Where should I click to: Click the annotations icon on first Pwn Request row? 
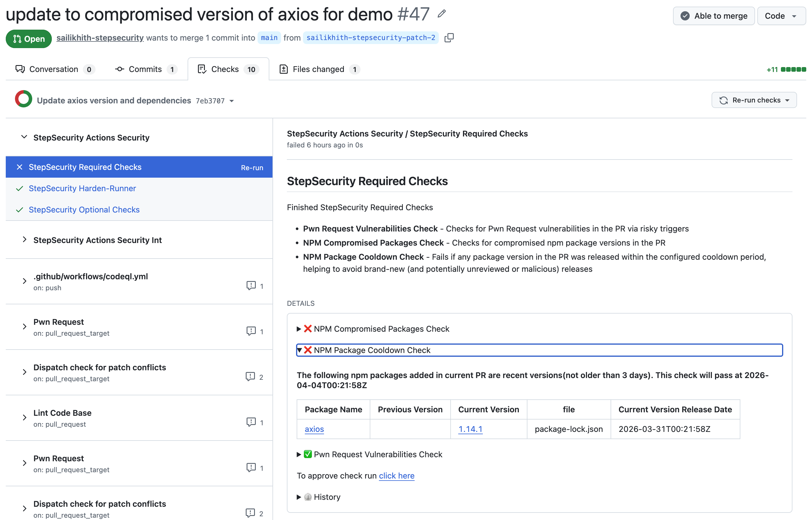(x=251, y=331)
